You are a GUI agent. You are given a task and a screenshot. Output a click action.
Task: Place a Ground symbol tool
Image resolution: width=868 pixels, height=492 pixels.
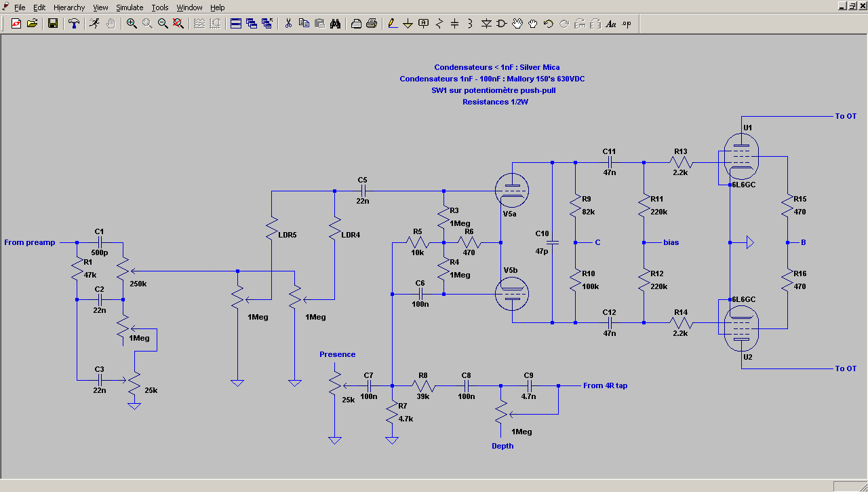click(408, 24)
